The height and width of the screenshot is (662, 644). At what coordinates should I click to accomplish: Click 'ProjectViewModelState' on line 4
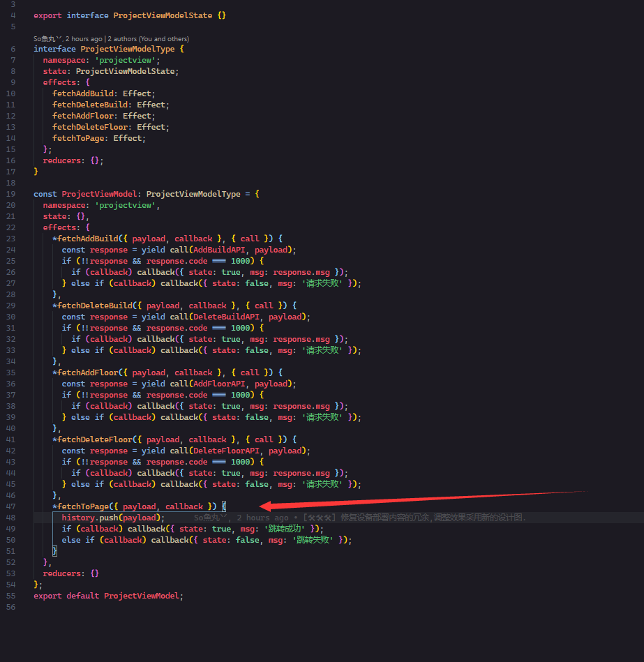tap(163, 15)
